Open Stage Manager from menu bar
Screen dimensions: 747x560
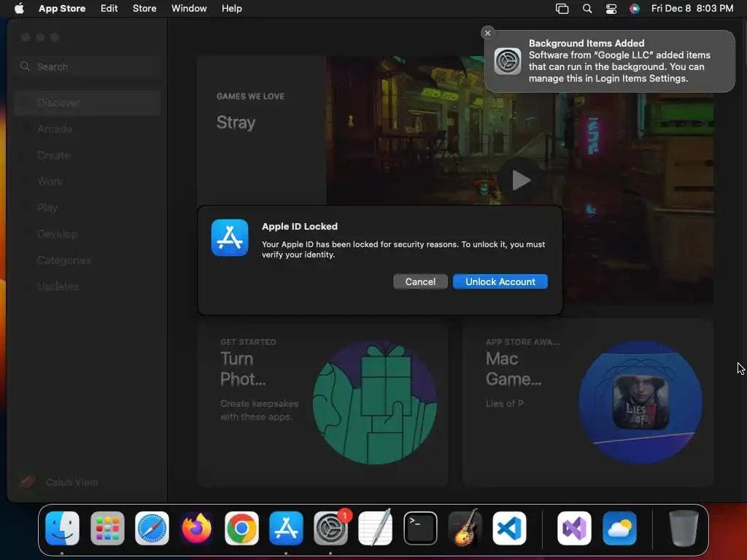click(562, 9)
